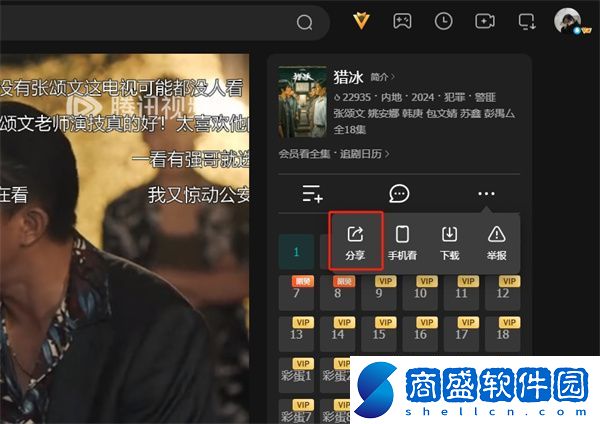This screenshot has height=424, width=600.
Task: Play episode 8
Action: tap(338, 293)
